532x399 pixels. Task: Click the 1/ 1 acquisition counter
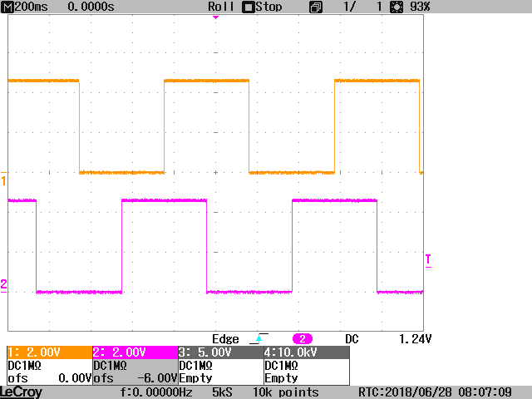pyautogui.click(x=362, y=7)
